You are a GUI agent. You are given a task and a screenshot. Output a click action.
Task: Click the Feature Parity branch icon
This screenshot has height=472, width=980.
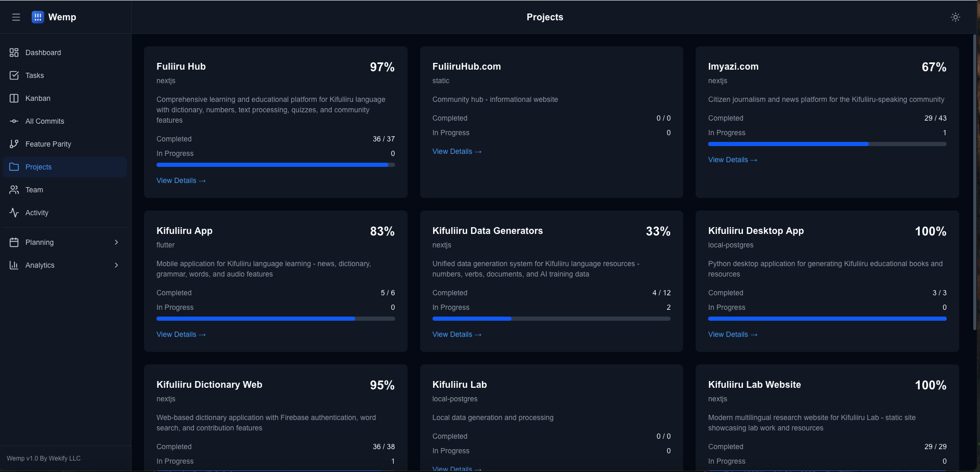click(14, 144)
